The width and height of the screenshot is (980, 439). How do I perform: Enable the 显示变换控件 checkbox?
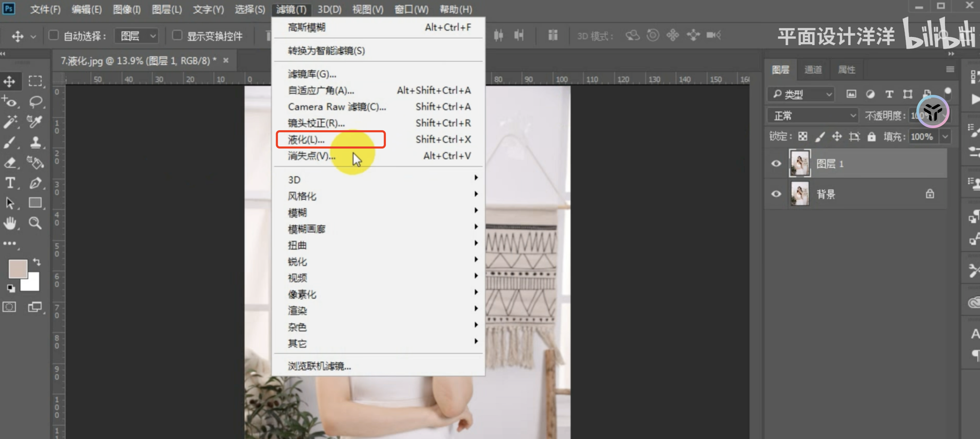[177, 36]
